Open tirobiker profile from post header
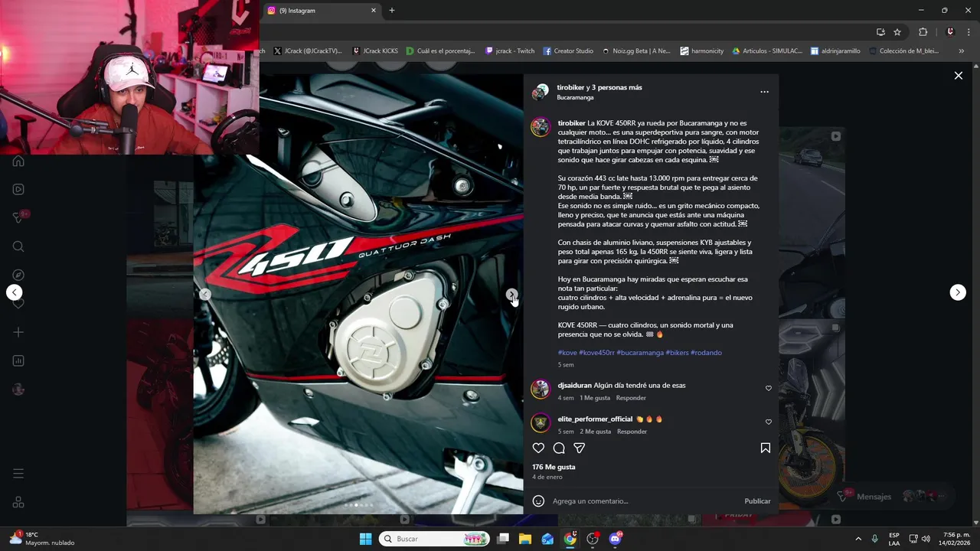This screenshot has height=551, width=980. (x=569, y=87)
